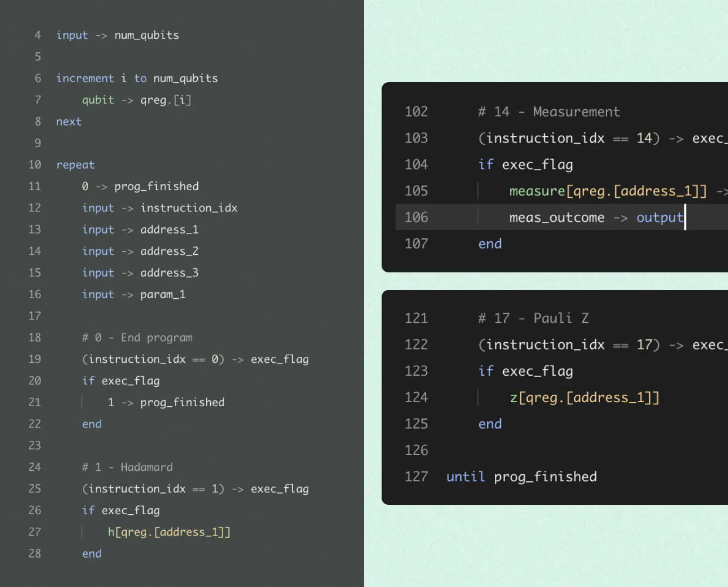Screen dimensions: 728x587
Task: Place cursor on "num_qubits" in line 4
Action: point(146,35)
